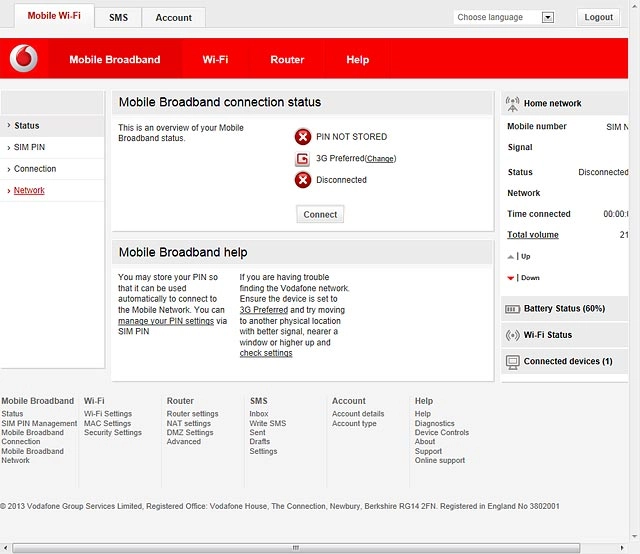Open the Network link in left sidebar
640x554 pixels.
(x=29, y=190)
